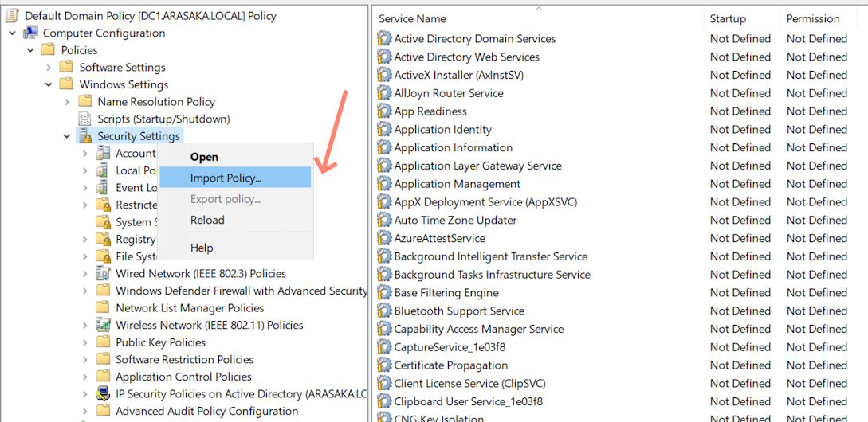Click the Computer Configuration computer icon

coord(30,33)
